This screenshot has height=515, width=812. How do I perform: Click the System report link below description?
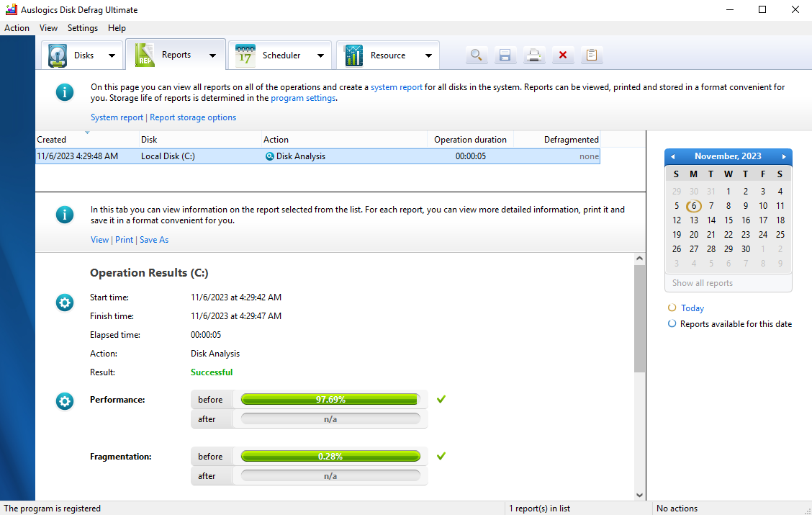pyautogui.click(x=117, y=117)
